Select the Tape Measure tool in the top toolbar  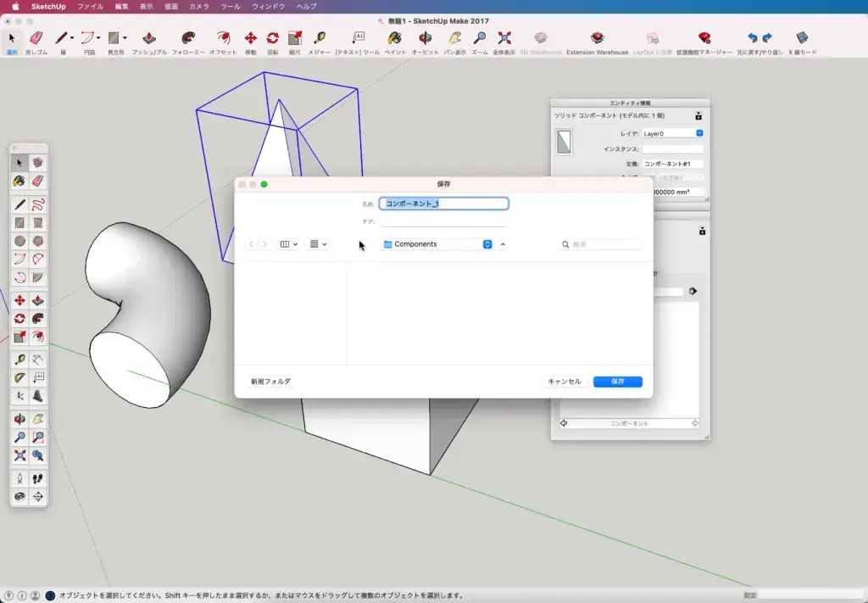(x=320, y=37)
